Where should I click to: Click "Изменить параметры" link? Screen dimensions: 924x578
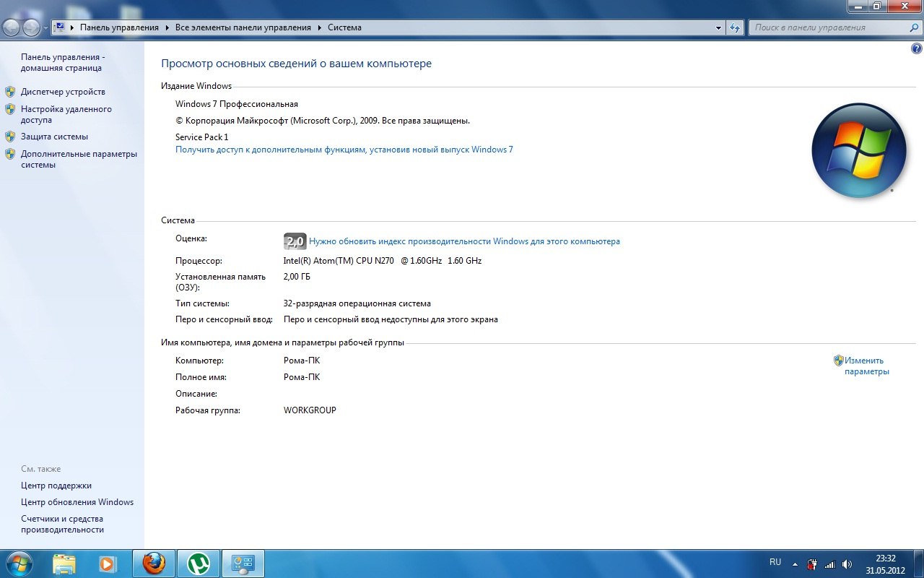coord(866,366)
